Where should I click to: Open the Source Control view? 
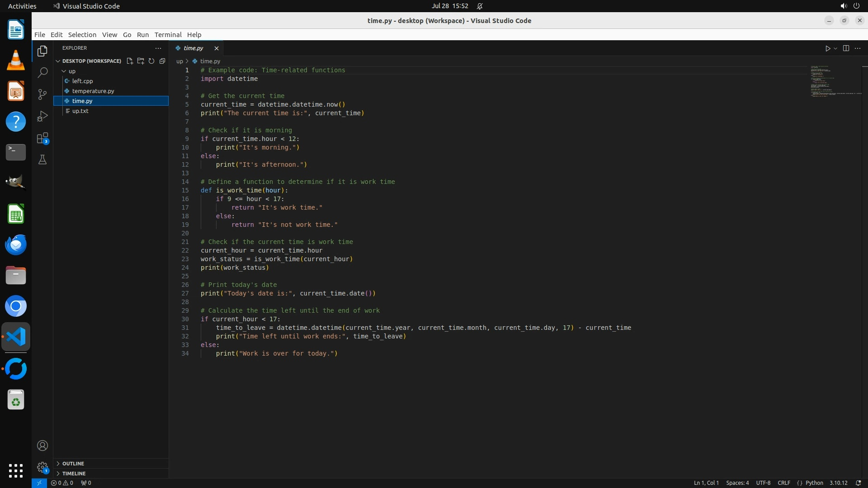[x=42, y=94]
